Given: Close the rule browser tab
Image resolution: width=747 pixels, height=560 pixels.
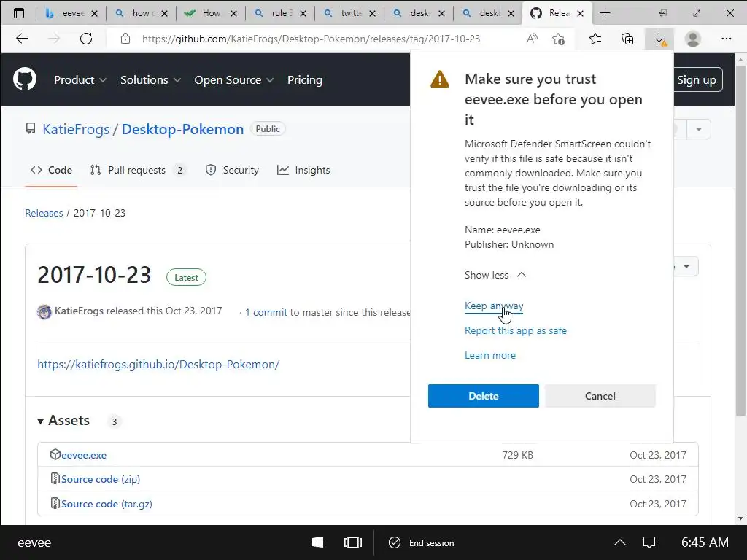Looking at the screenshot, I should click(x=303, y=13).
